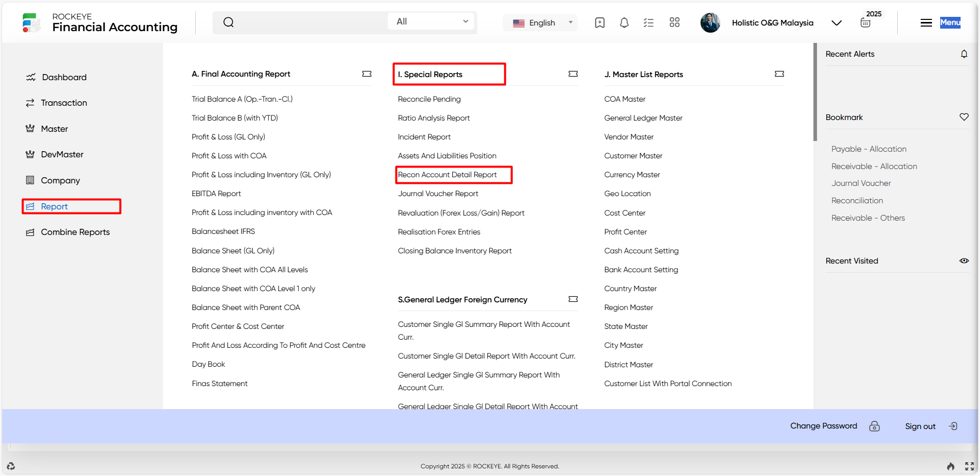980x476 pixels.
Task: Bookmark the Special Reports section icon
Action: tap(573, 74)
